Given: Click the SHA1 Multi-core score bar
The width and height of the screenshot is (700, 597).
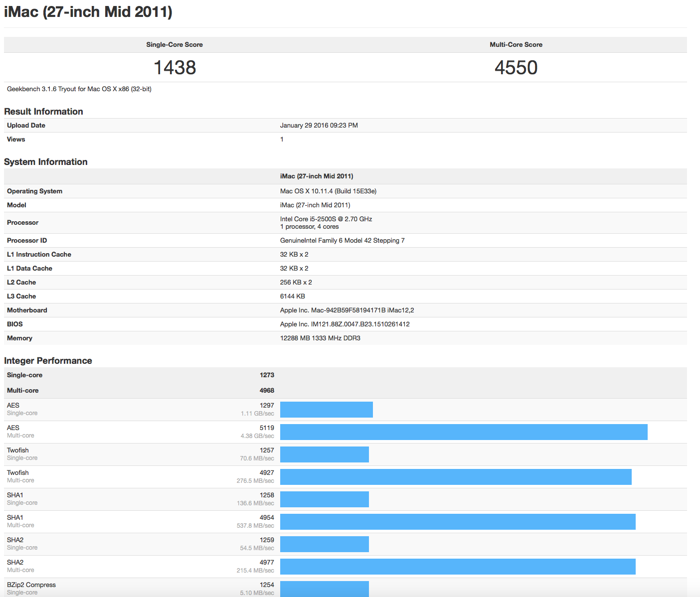Looking at the screenshot, I should (458, 522).
